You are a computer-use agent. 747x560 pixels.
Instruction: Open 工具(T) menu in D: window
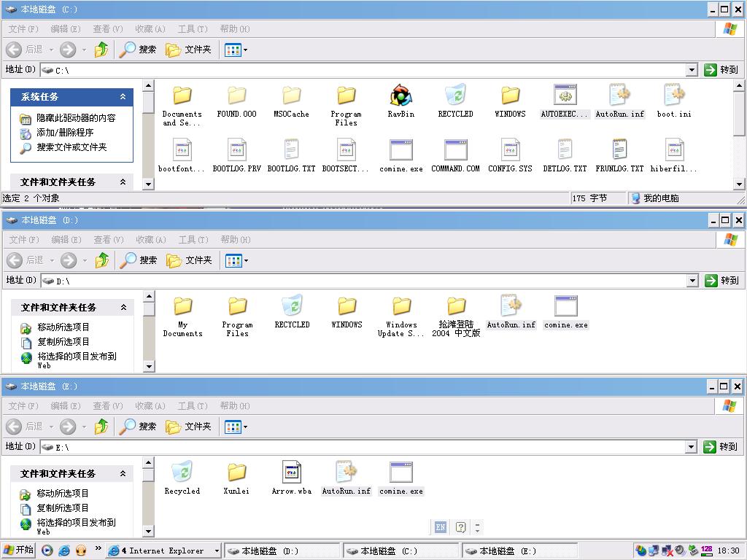point(193,239)
